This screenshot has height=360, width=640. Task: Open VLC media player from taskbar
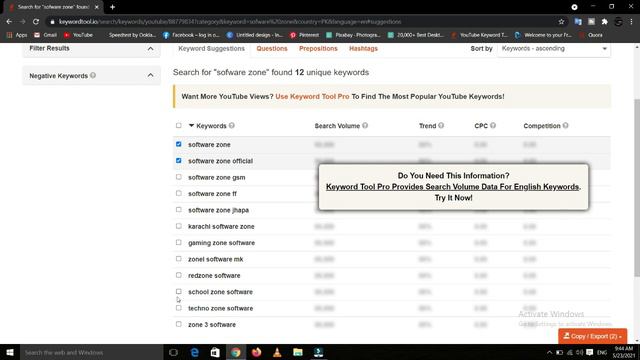pos(277,352)
